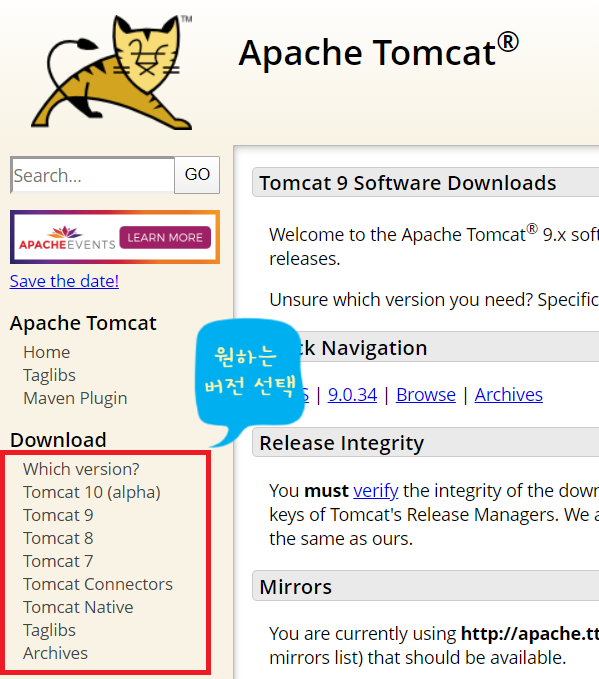Select Tomcat 9 download
Viewport: 599px width, 679px height.
58,515
